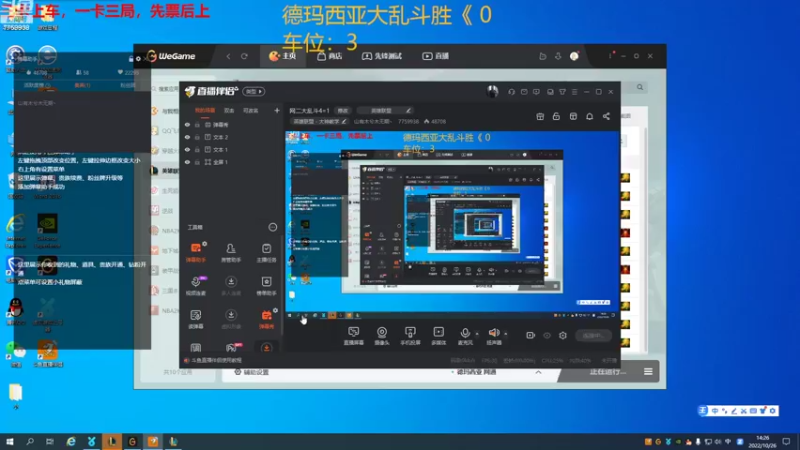The width and height of the screenshot is (800, 450).
Task: Click WeGame back arrow
Action: coord(228,56)
